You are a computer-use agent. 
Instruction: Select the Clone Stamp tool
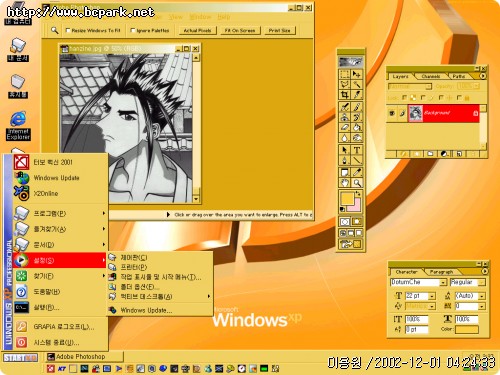coord(344,117)
